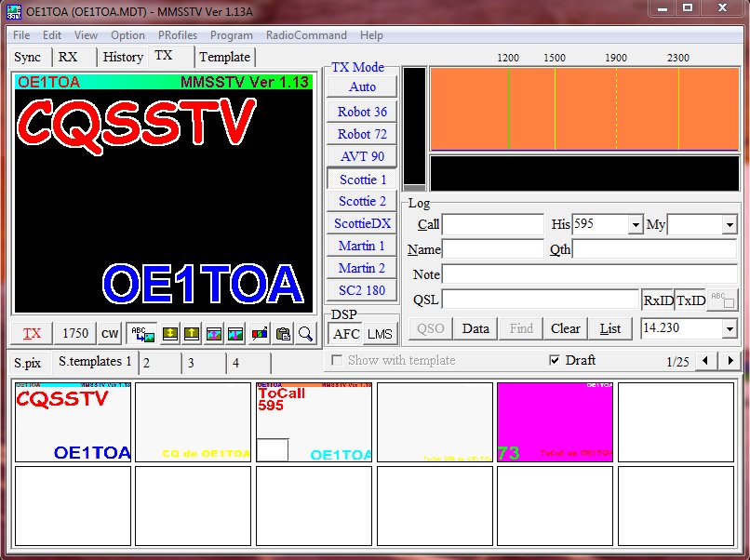
Task: Click the clipboard paste icon
Action: pyautogui.click(x=284, y=333)
